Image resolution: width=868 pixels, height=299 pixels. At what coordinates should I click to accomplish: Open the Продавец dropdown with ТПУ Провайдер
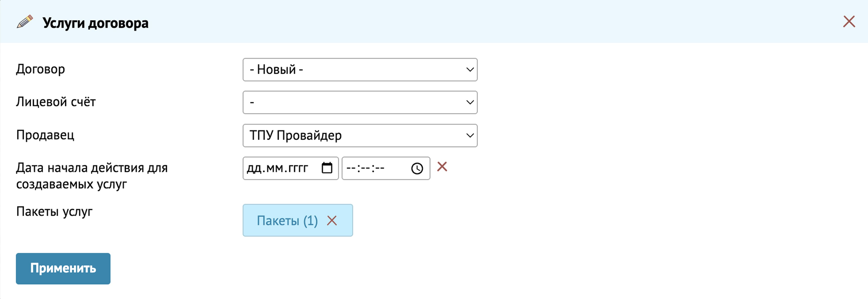tap(360, 135)
